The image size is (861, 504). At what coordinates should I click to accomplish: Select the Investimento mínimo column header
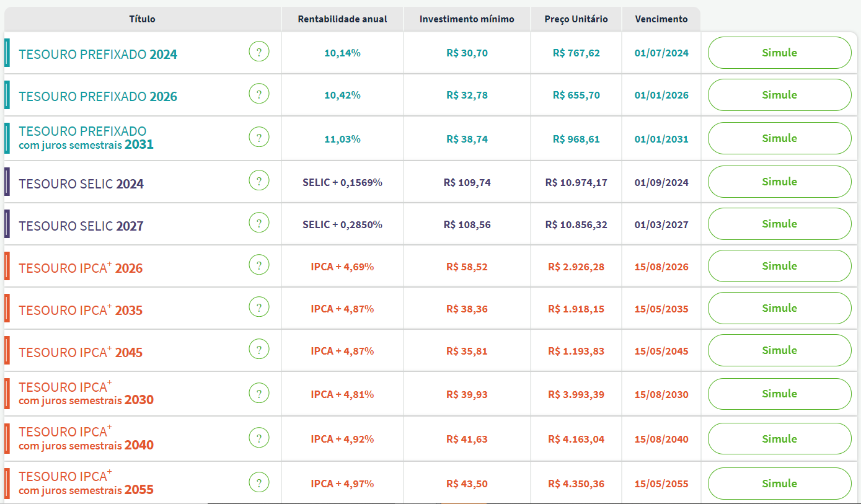(467, 19)
